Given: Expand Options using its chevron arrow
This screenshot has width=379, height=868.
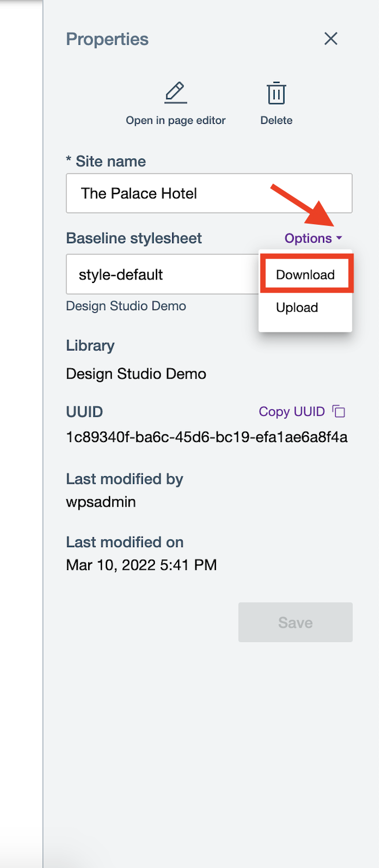Looking at the screenshot, I should (x=340, y=238).
